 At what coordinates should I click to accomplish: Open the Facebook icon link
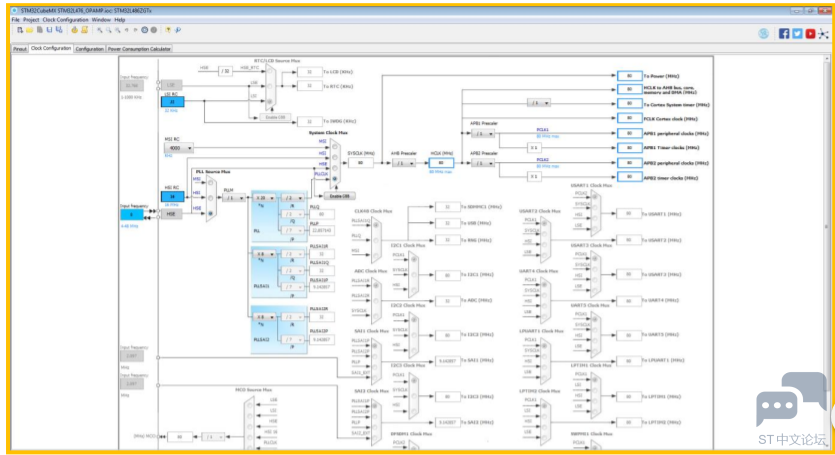[784, 34]
